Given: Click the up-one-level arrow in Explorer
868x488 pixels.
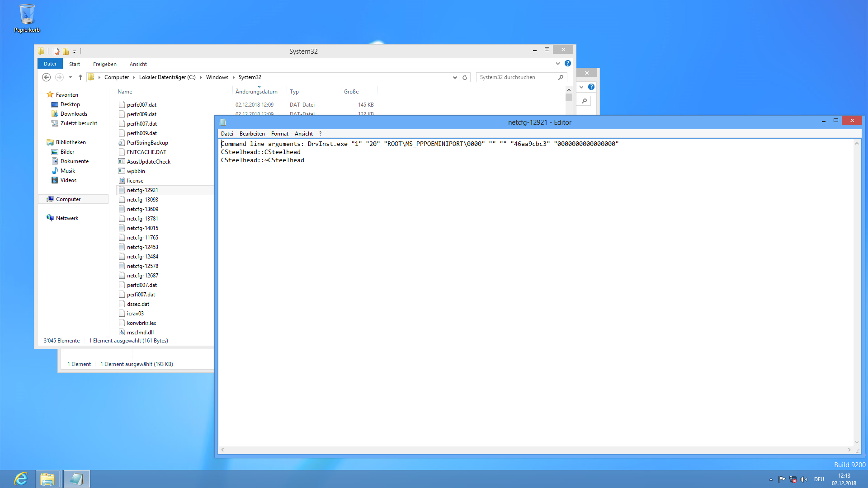Looking at the screenshot, I should 80,77.
